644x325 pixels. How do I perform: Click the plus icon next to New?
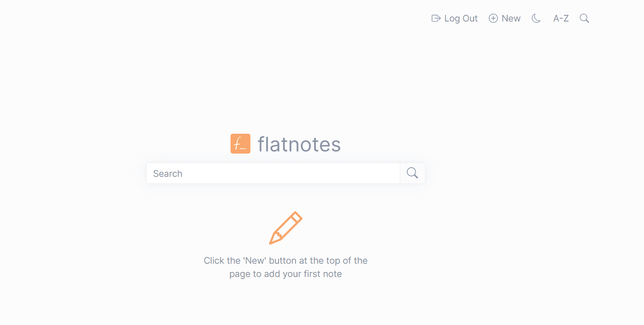493,18
